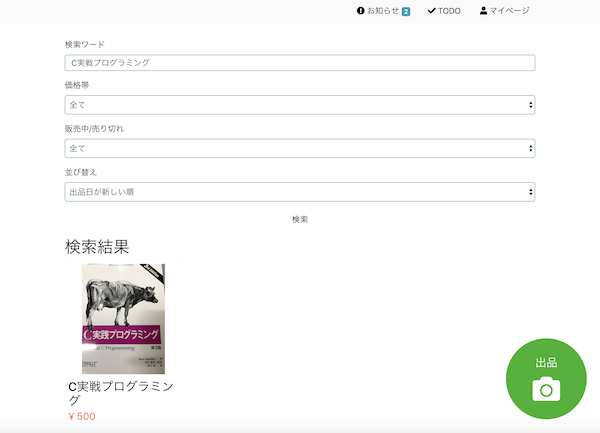Click the C実戦プログラミング item title
This screenshot has height=433, width=600.
click(121, 393)
